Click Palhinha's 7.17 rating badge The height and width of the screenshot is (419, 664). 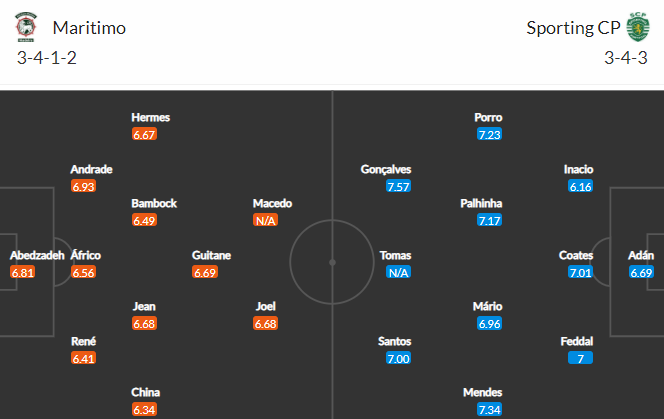pos(489,220)
